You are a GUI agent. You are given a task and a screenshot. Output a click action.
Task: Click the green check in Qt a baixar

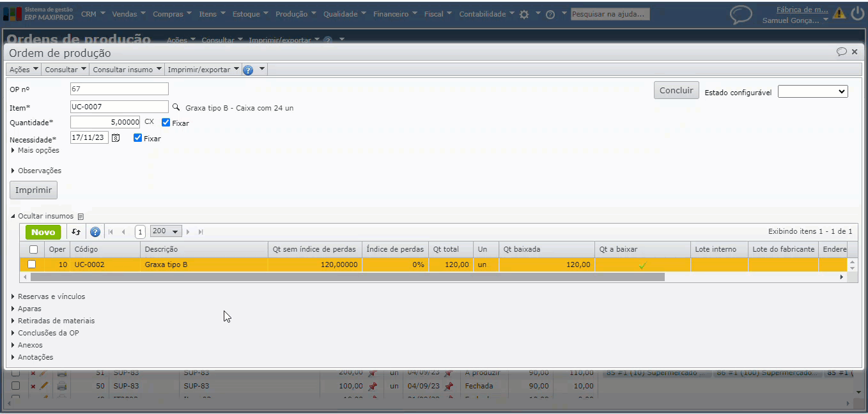pyautogui.click(x=642, y=264)
